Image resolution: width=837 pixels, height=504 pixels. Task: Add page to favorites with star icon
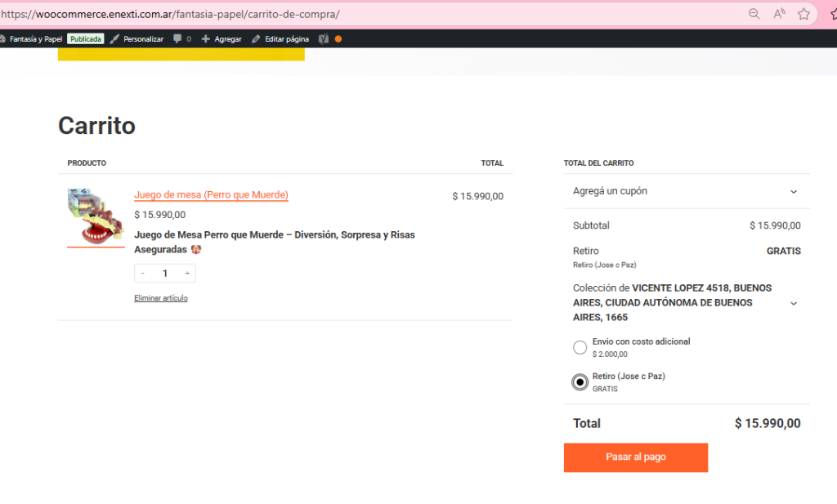click(x=803, y=14)
